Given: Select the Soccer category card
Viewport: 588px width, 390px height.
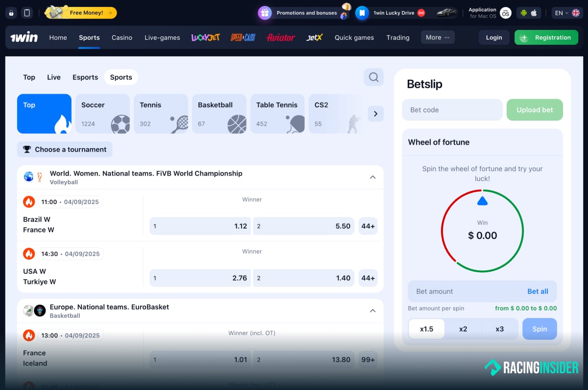Looking at the screenshot, I should (102, 114).
